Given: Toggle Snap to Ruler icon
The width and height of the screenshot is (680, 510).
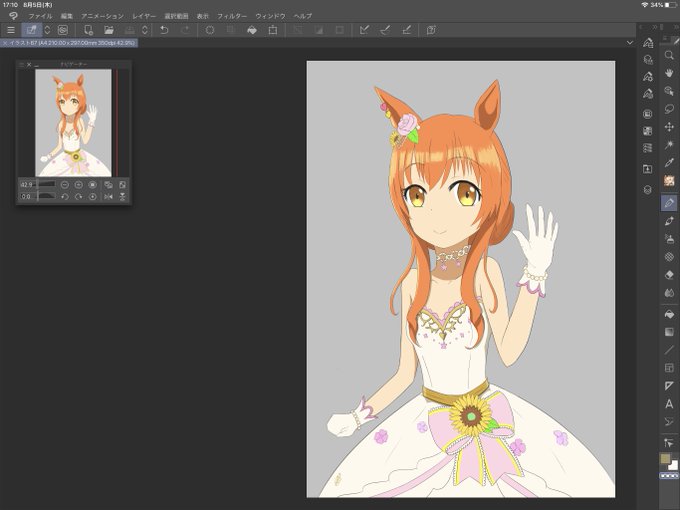Looking at the screenshot, I should pos(364,30).
